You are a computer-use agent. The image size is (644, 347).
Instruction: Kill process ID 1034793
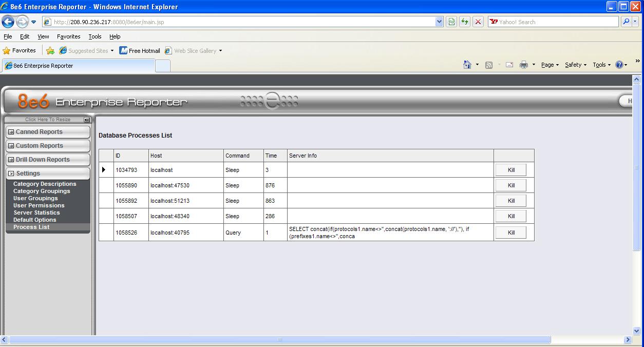coord(511,170)
